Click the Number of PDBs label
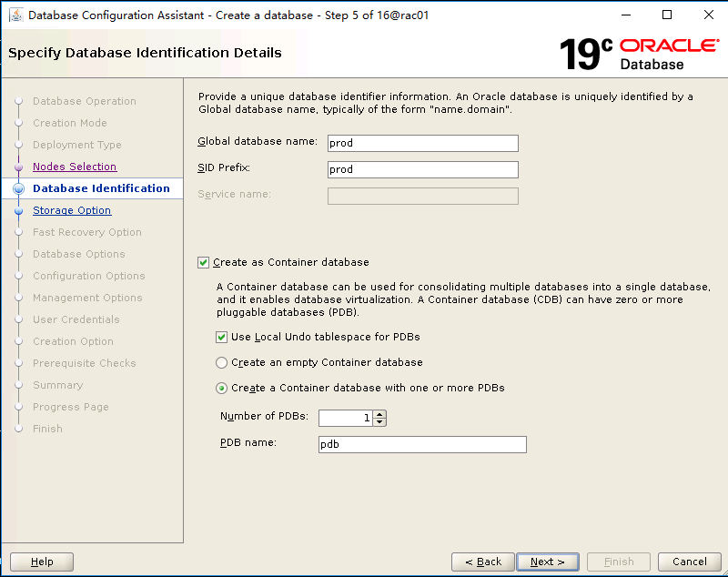Screen dimensions: 728x577 [264, 416]
